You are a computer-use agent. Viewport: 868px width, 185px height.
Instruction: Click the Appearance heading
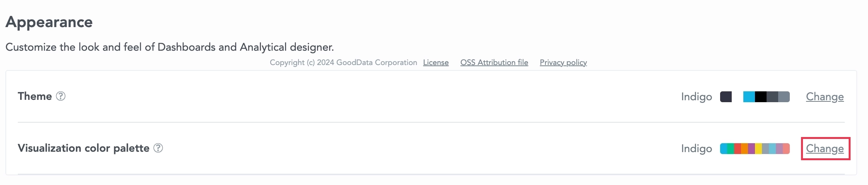tap(49, 22)
